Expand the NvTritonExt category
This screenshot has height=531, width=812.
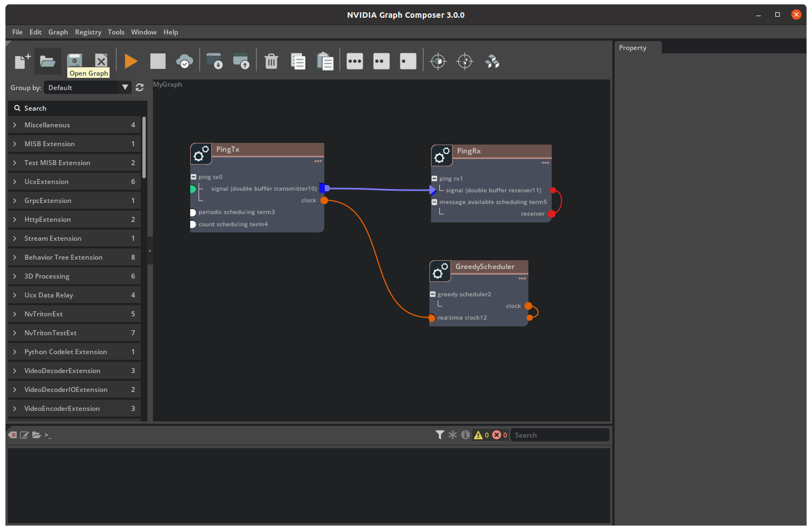click(75, 314)
